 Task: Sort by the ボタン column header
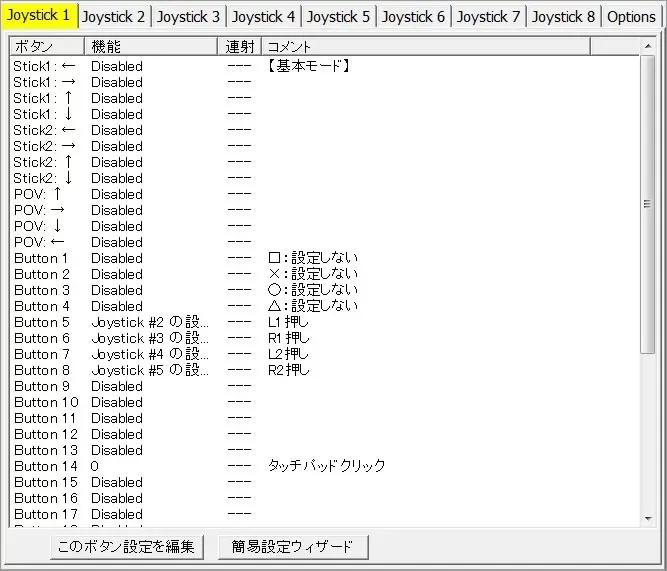coord(47,46)
